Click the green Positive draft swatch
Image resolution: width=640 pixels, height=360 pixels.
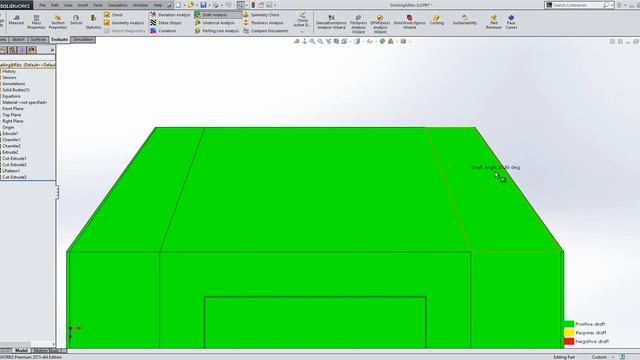point(569,324)
